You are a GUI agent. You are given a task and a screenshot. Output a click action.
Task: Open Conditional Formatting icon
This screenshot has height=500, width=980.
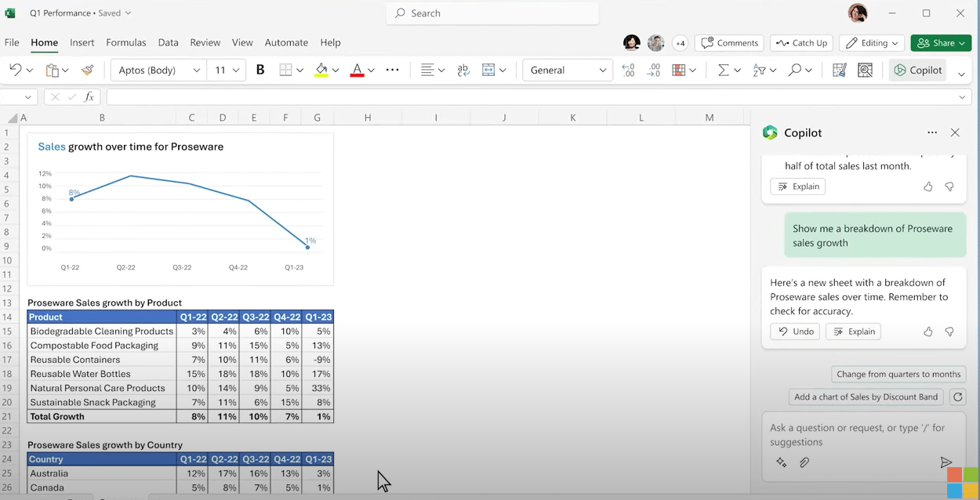pos(679,70)
